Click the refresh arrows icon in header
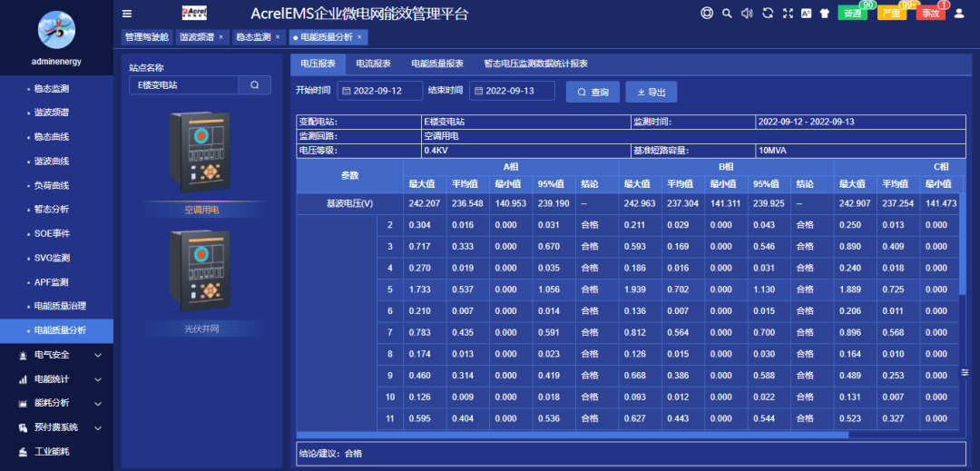 769,13
